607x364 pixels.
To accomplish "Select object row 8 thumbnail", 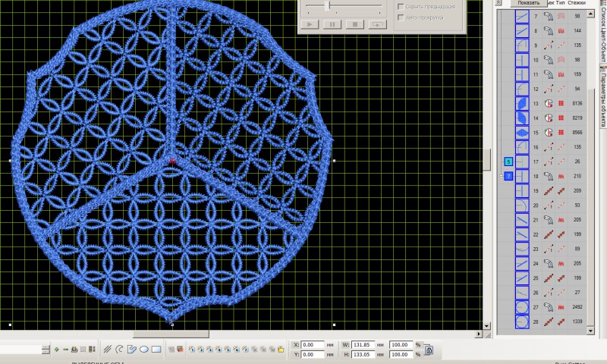I will (522, 30).
